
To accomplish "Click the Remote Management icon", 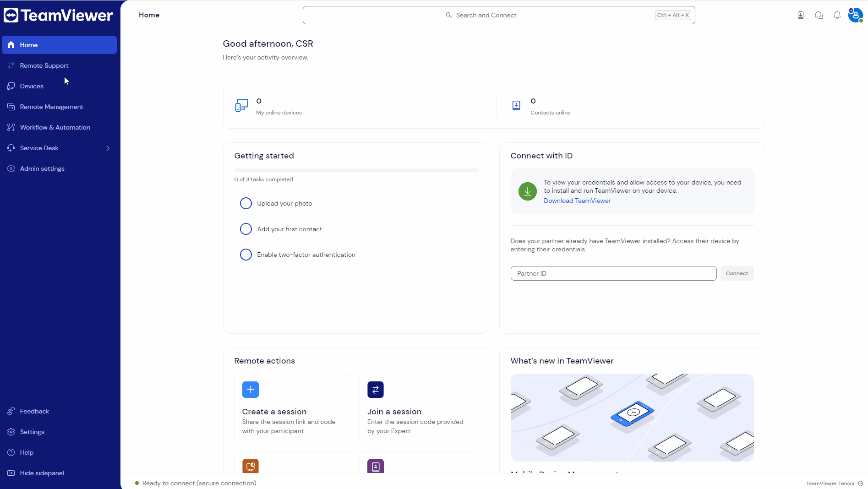I will (11, 107).
